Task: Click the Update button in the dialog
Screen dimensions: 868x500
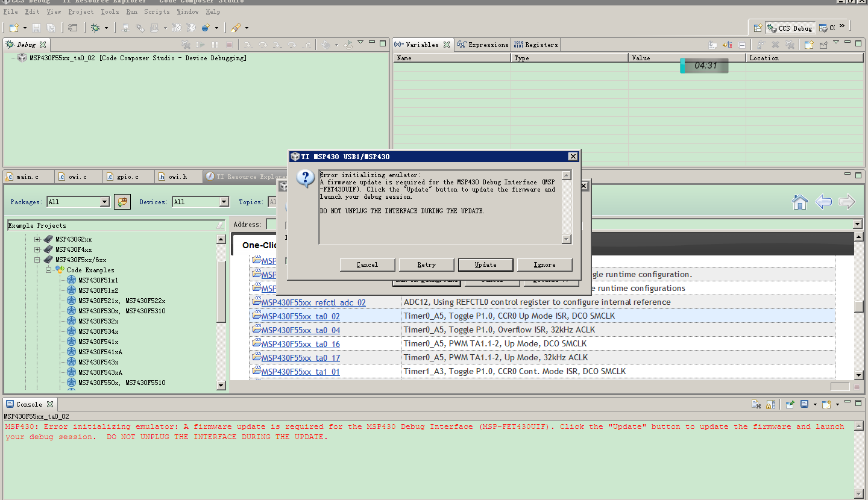Action: (x=485, y=264)
